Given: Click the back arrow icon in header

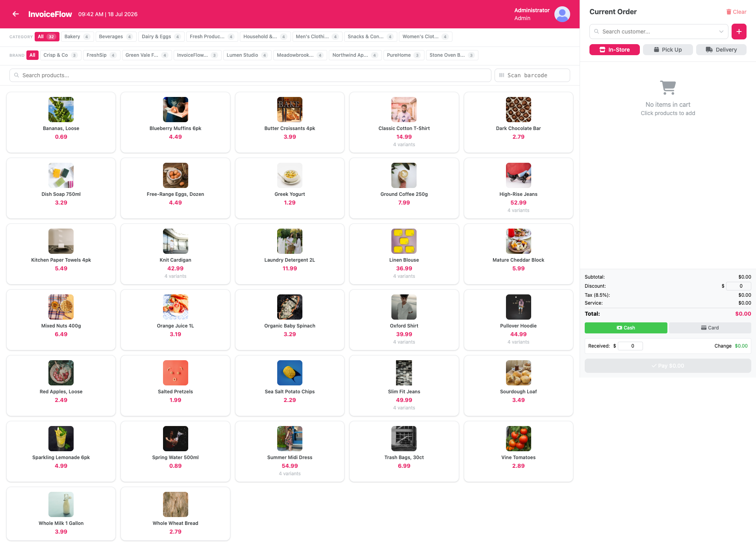Looking at the screenshot, I should click(x=16, y=14).
